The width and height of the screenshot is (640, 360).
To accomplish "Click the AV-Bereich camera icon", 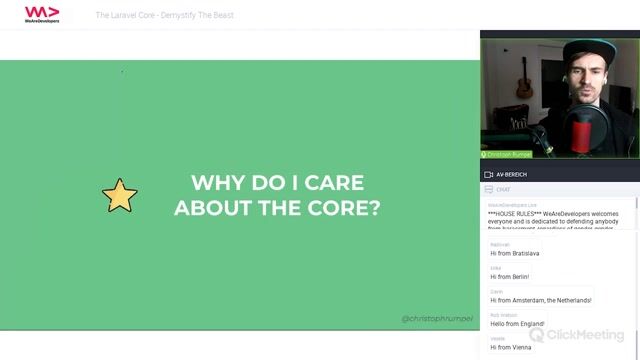I will (x=488, y=175).
